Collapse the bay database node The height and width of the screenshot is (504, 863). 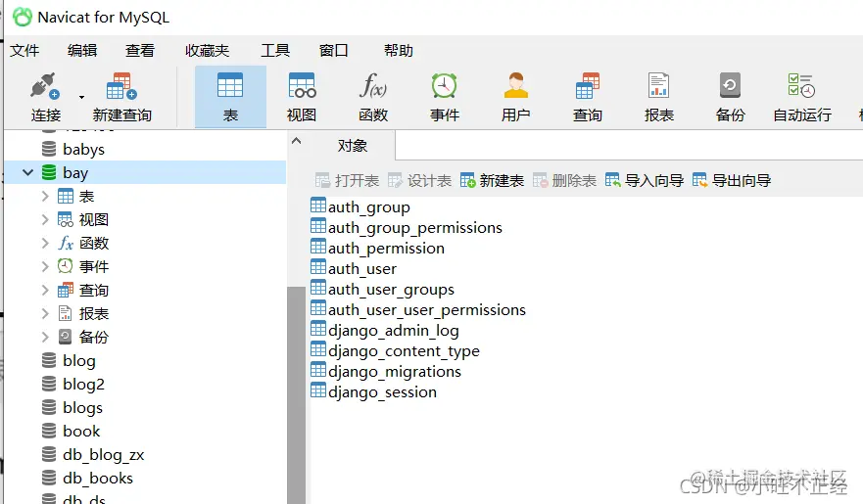[27, 172]
